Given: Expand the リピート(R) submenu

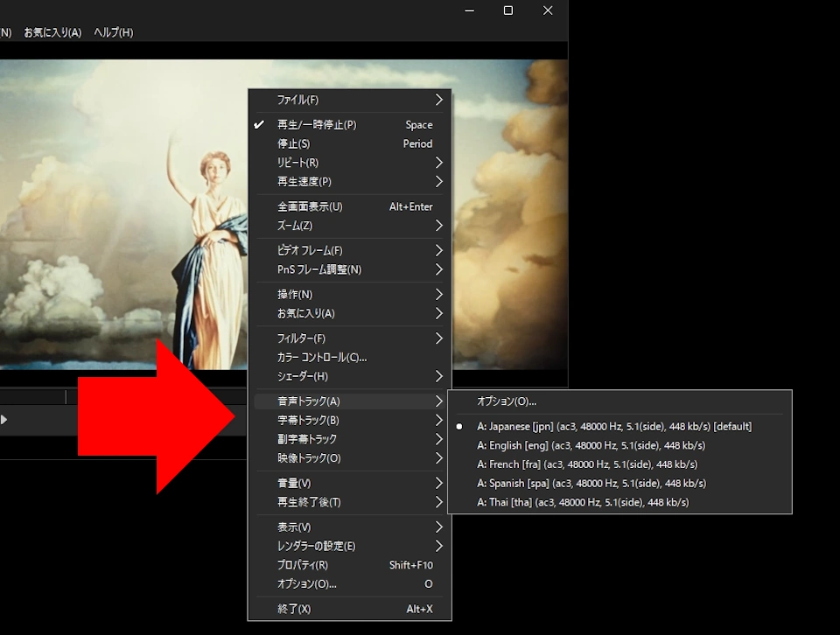Looking at the screenshot, I should [x=350, y=163].
